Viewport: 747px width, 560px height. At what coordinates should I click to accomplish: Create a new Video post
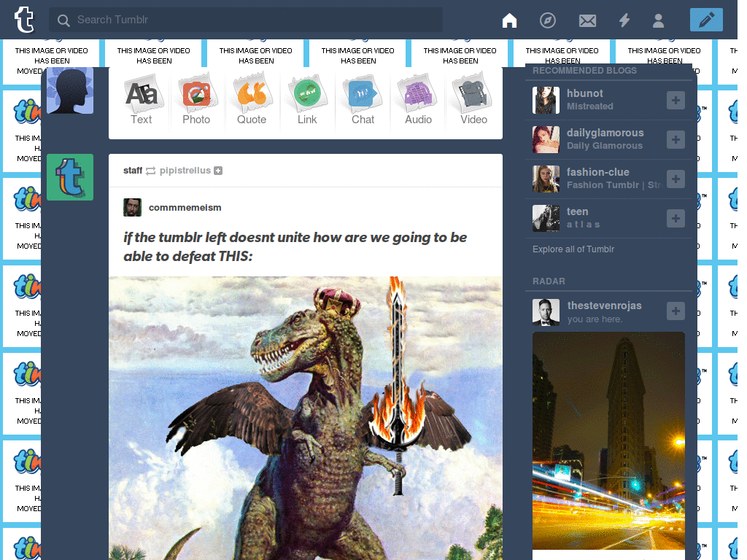473,100
